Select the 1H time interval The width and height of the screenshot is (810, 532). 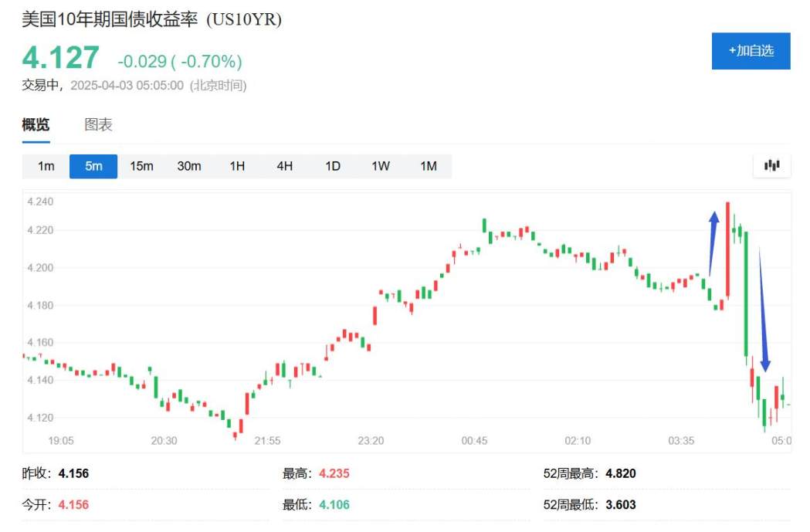[237, 165]
